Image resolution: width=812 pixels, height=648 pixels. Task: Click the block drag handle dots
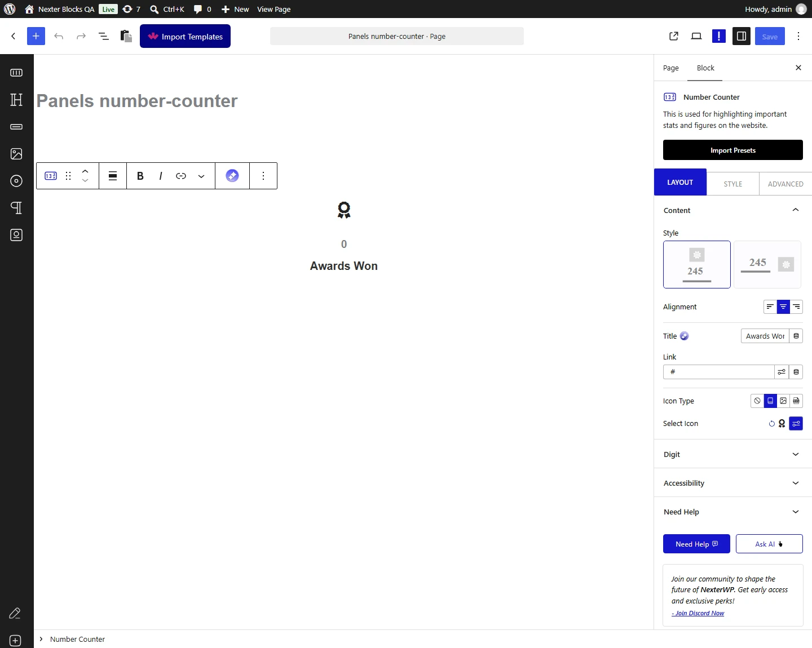tap(68, 176)
